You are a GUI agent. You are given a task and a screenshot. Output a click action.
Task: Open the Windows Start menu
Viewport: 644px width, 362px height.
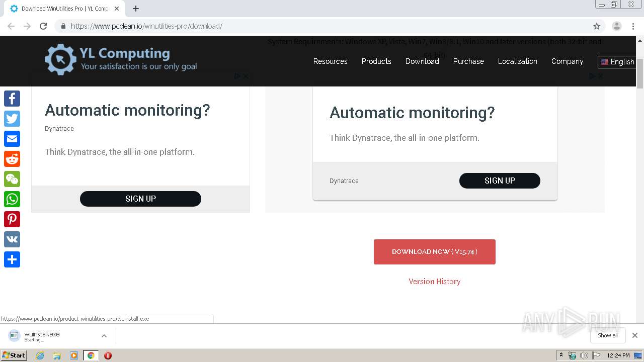(14, 355)
